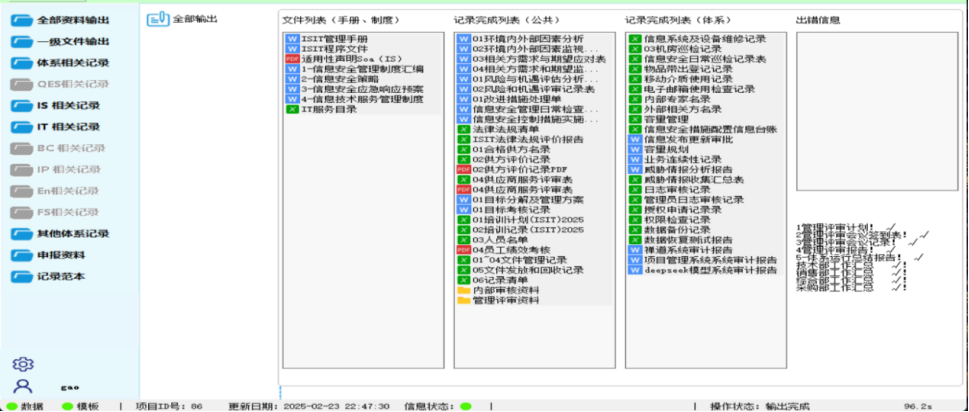Image resolution: width=969 pixels, height=412 pixels.
Task: Click the PDF icon of 02供方评价记录PDF
Action: [463, 169]
